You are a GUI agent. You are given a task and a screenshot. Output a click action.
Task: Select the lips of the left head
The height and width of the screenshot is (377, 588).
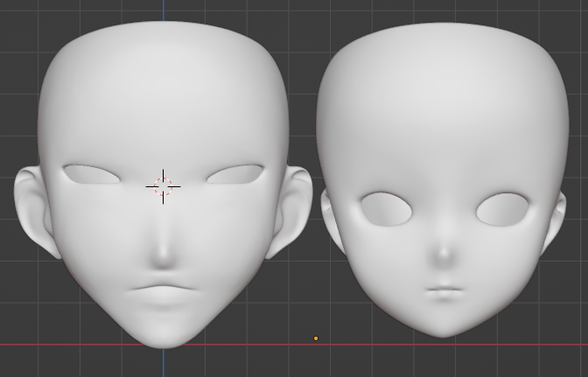point(164,290)
